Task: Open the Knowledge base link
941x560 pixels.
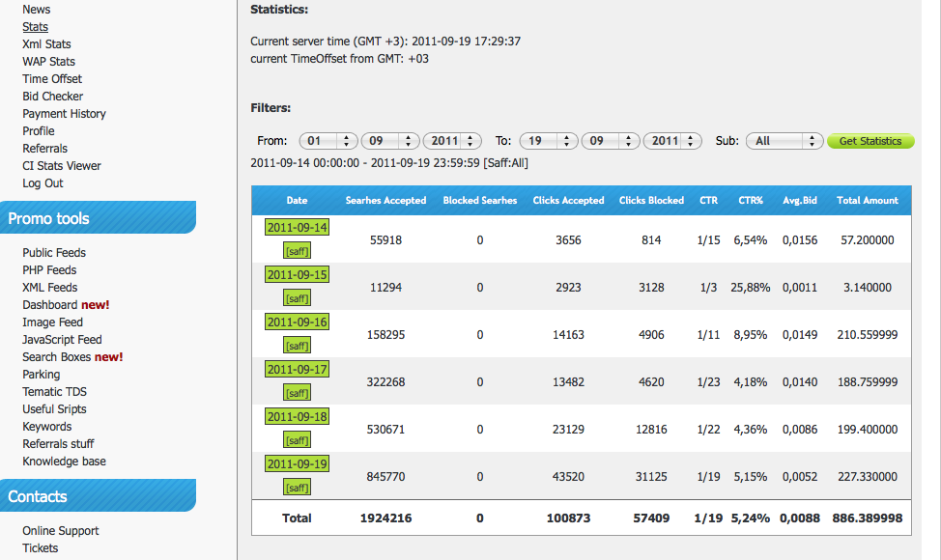Action: click(x=64, y=462)
